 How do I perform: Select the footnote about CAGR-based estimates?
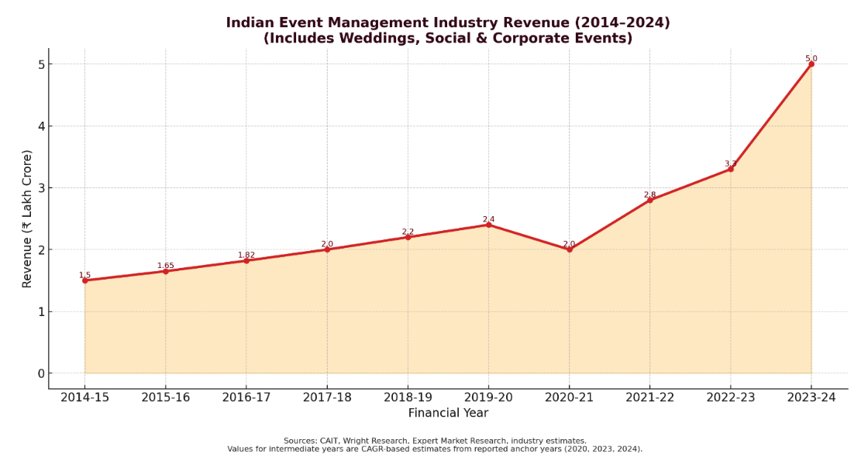[435, 449]
